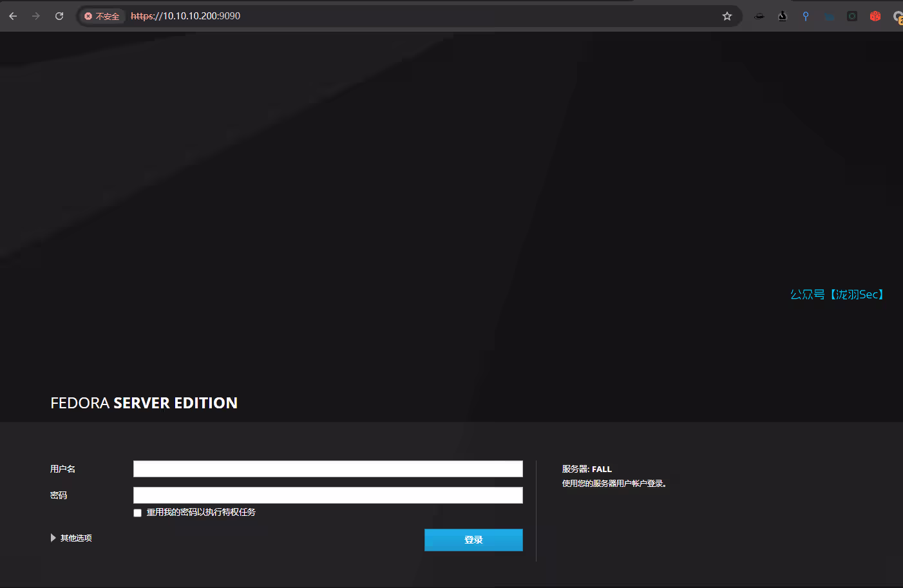The width and height of the screenshot is (903, 588).
Task: Open the green circle extension icon
Action: tap(852, 16)
